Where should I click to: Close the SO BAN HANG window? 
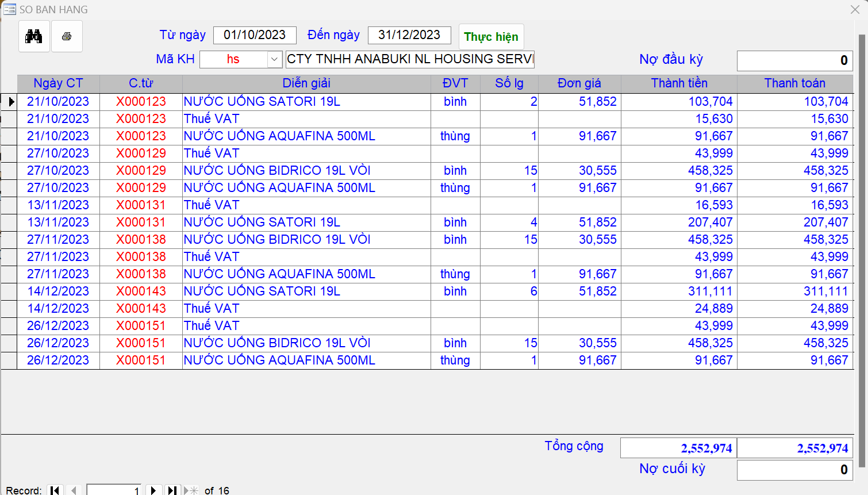coord(855,9)
